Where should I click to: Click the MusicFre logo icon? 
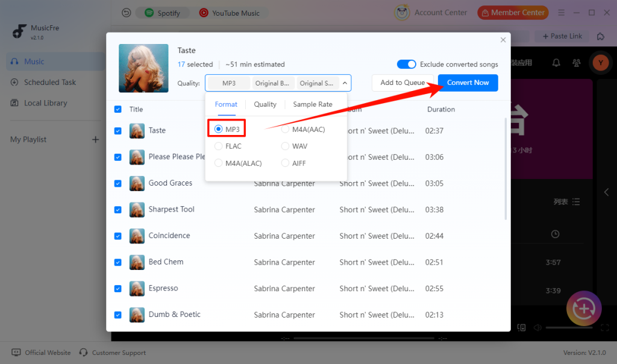(x=19, y=31)
